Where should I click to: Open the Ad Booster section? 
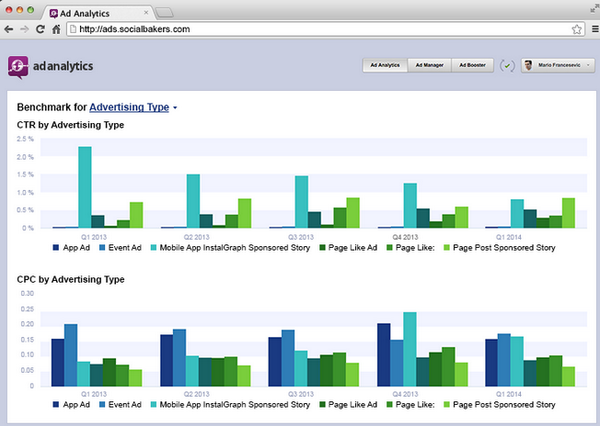click(473, 65)
